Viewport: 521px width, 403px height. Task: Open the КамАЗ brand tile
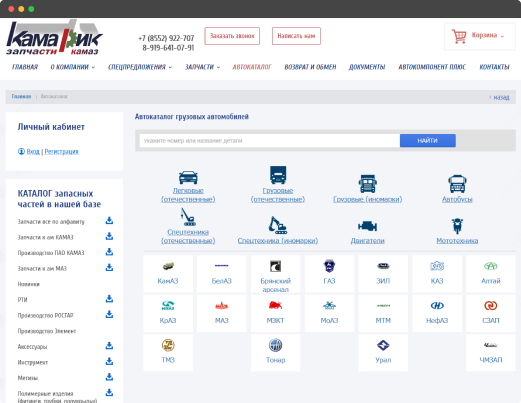(x=168, y=274)
